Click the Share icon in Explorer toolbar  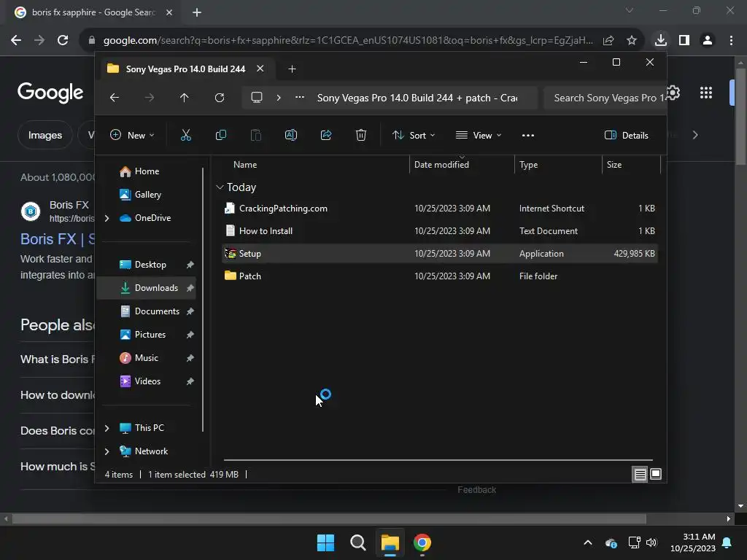point(326,135)
